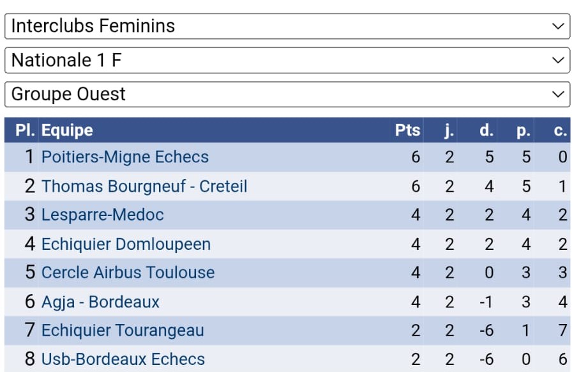
Task: Click the c. column header
Action: click(x=561, y=130)
